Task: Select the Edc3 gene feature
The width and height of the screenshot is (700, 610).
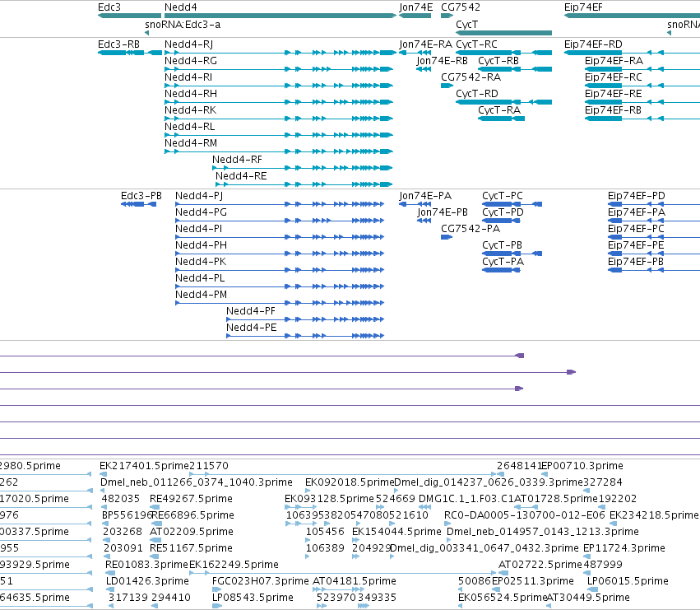Action: pos(129,16)
